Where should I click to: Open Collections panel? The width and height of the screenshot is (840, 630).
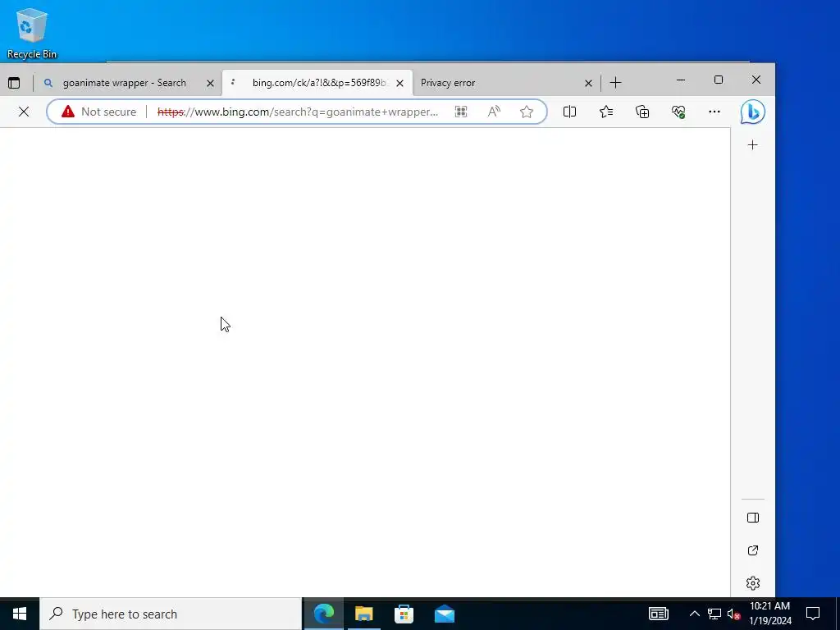click(x=642, y=112)
